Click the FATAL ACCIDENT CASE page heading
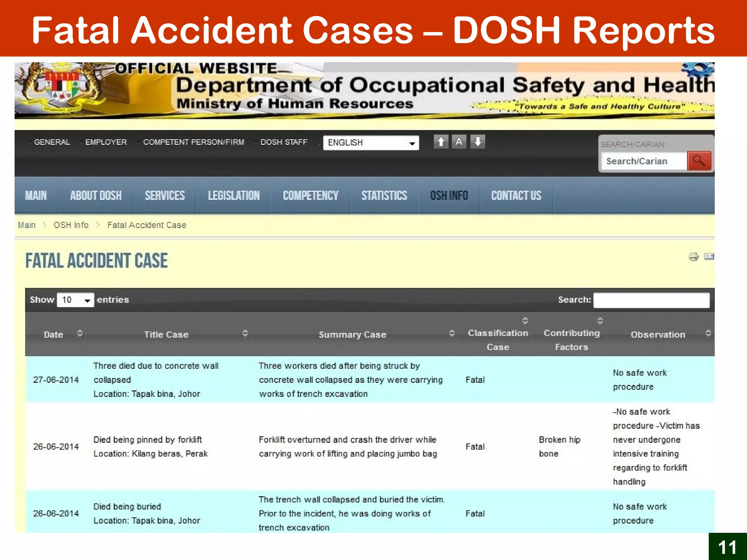Image resolution: width=747 pixels, height=560 pixels. (x=97, y=261)
